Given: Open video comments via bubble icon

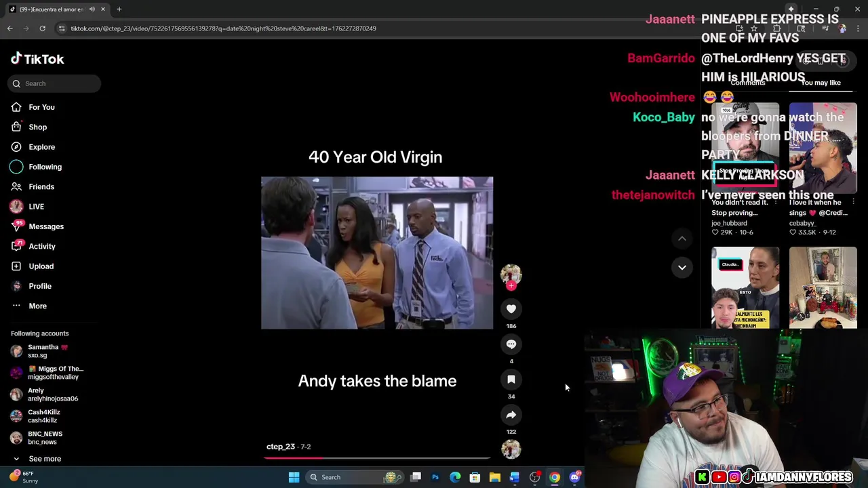Looking at the screenshot, I should [511, 344].
